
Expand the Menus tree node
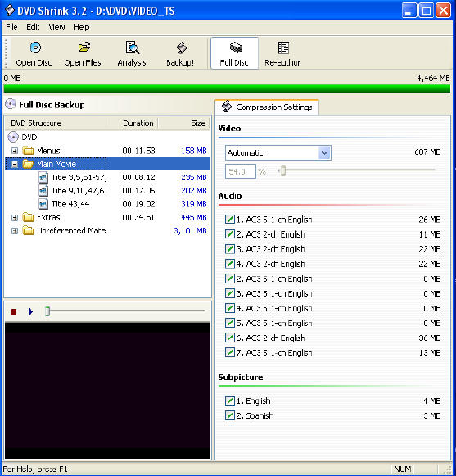[x=14, y=151]
